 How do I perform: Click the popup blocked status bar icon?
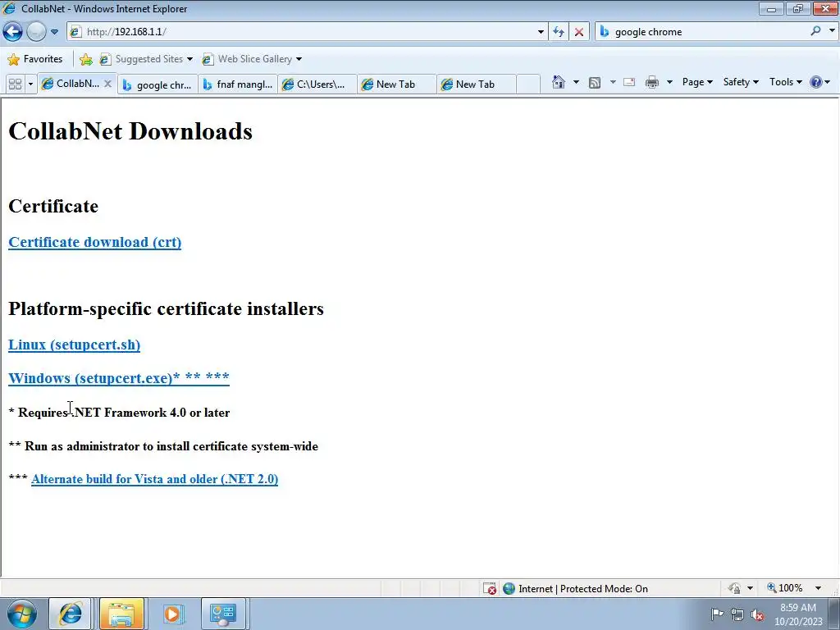pos(490,589)
